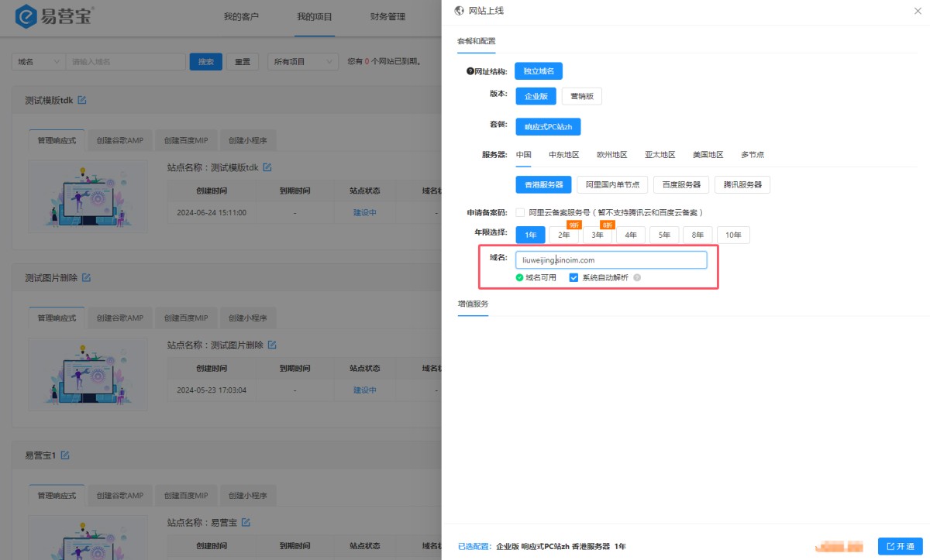
Task: Close the 网站上线 panel
Action: click(x=918, y=11)
